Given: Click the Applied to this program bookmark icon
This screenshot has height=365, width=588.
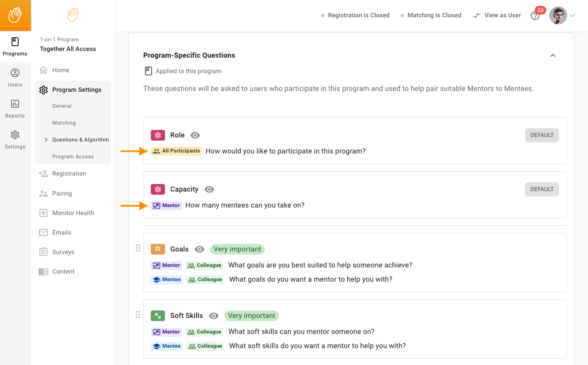Looking at the screenshot, I should click(x=148, y=71).
